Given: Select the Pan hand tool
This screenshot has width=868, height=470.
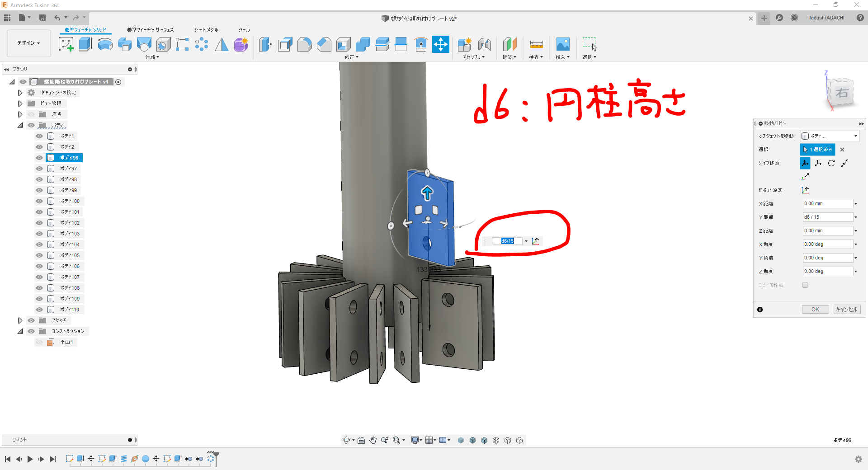Looking at the screenshot, I should pyautogui.click(x=373, y=440).
